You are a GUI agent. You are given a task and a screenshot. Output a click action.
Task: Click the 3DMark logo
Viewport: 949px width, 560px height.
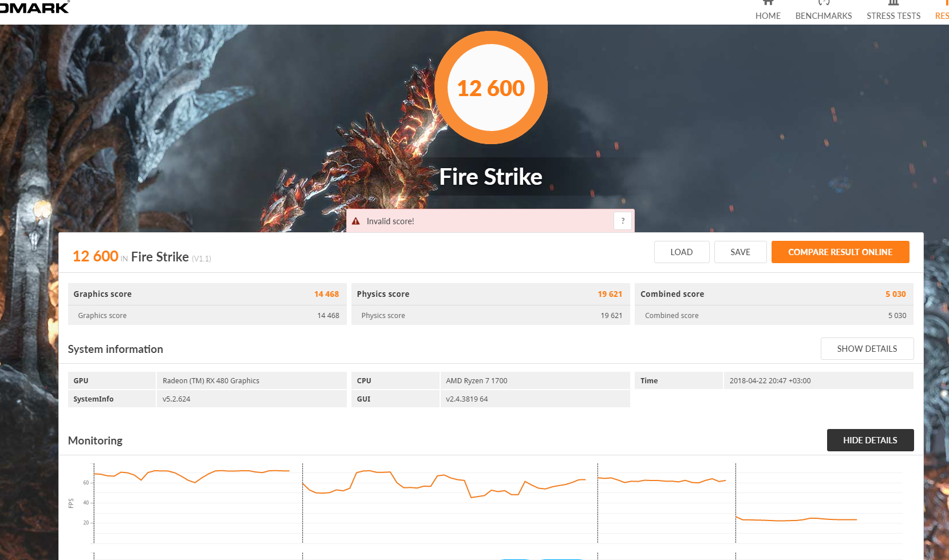(x=34, y=7)
